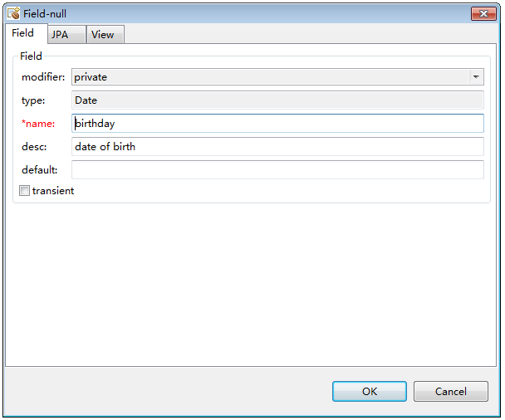The width and height of the screenshot is (505, 420).
Task: Open the JPA tab
Action: 60,35
